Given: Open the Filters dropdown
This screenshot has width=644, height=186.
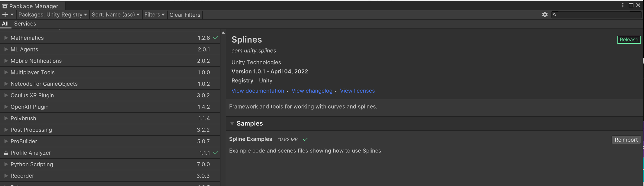Looking at the screenshot, I should pos(154,15).
